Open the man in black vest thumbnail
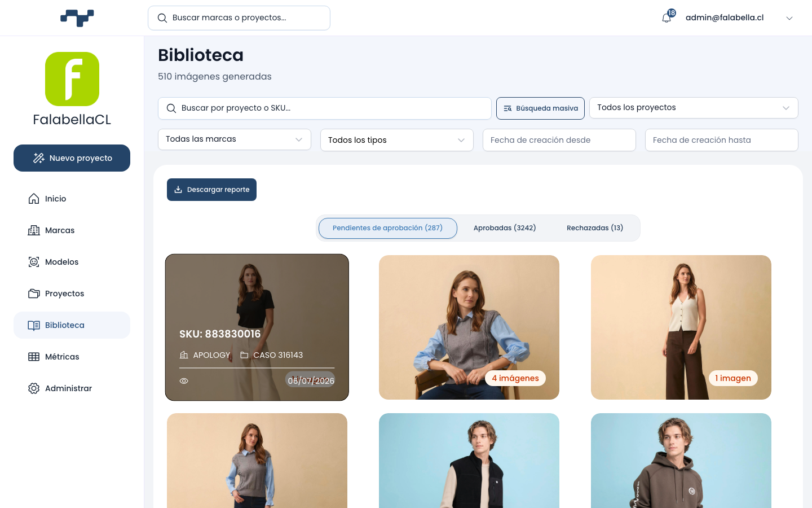This screenshot has height=508, width=812. point(469,461)
